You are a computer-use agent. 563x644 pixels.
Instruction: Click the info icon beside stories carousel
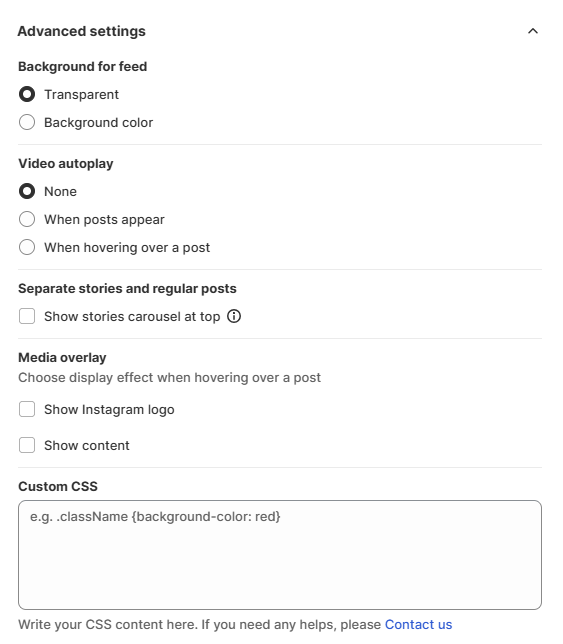pos(234,316)
